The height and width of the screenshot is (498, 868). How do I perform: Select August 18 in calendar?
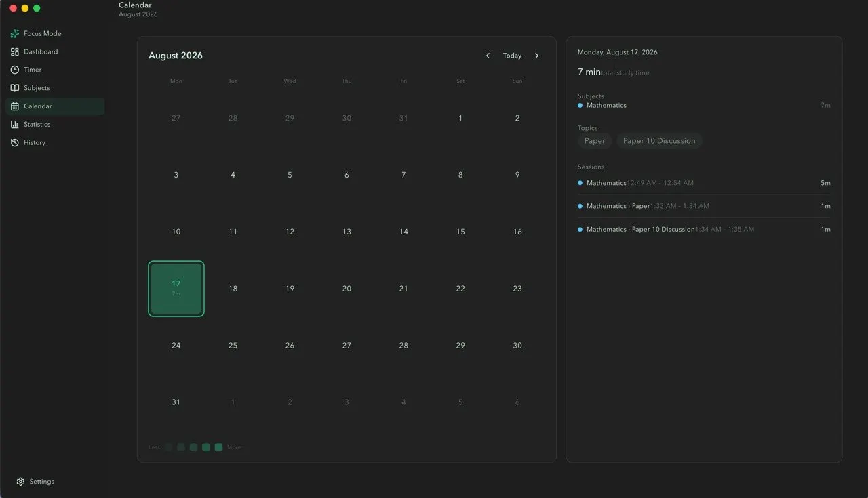233,289
